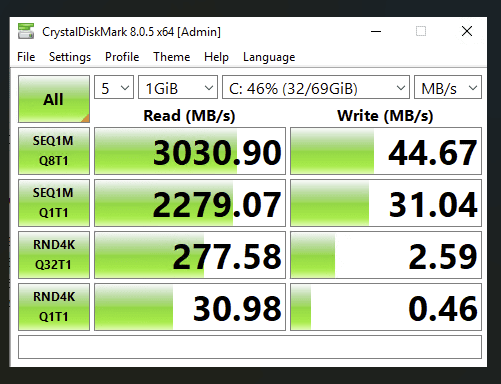The image size is (501, 384).
Task: Click the 2279.07 read result
Action: [190, 203]
